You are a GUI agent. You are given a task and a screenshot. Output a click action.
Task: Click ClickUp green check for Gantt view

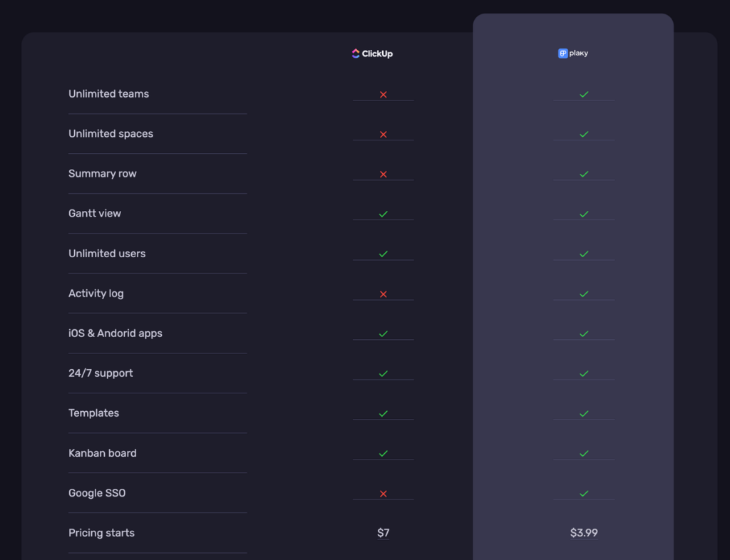pos(383,214)
